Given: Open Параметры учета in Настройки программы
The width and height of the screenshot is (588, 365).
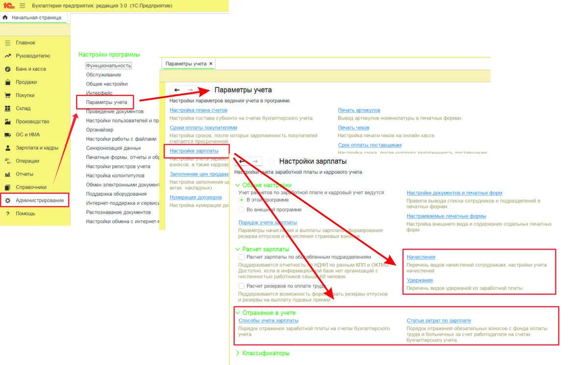Looking at the screenshot, I should [106, 102].
